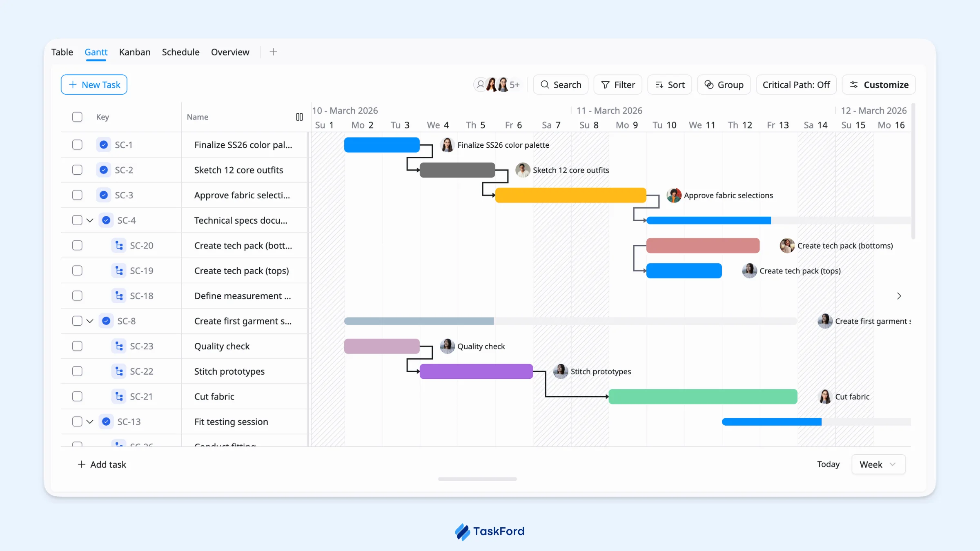Click the SC-2 task status check icon

(104, 170)
